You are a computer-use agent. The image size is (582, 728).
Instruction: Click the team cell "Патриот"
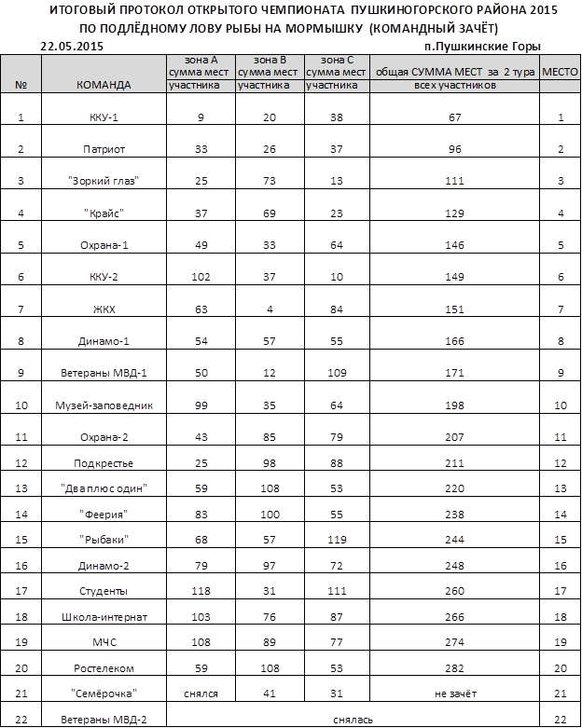click(x=104, y=141)
